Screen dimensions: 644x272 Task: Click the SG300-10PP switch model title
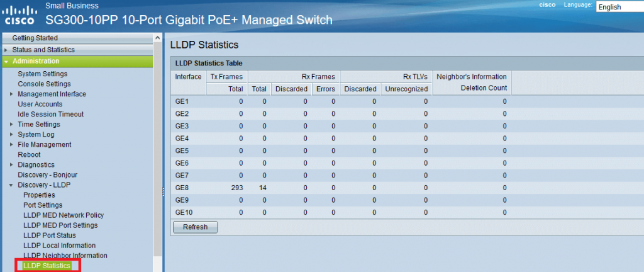[x=189, y=20]
